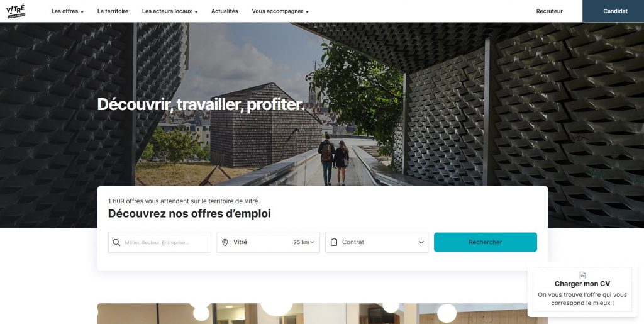The height and width of the screenshot is (324, 644).
Task: Click the clipboard icon beside Contrat
Action: pos(333,242)
